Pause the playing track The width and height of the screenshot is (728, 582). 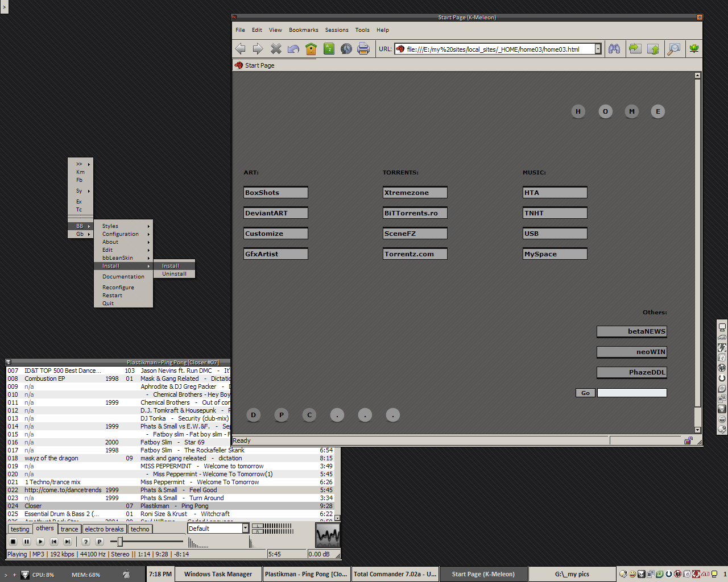click(27, 542)
